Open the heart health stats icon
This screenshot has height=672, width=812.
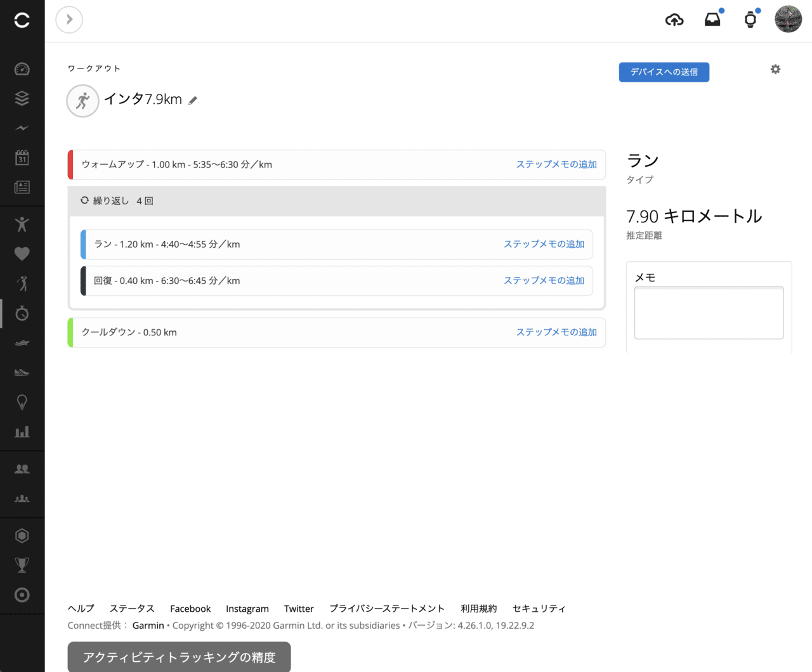click(x=22, y=254)
